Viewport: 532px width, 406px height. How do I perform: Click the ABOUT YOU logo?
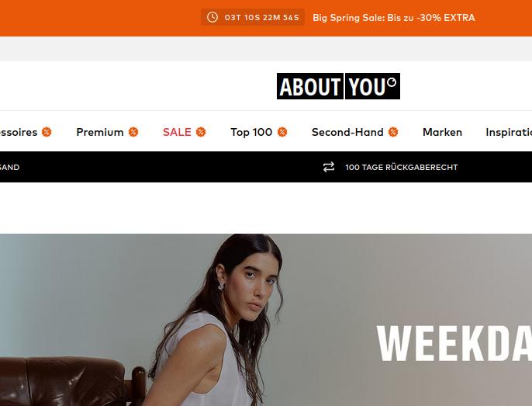[x=338, y=86]
